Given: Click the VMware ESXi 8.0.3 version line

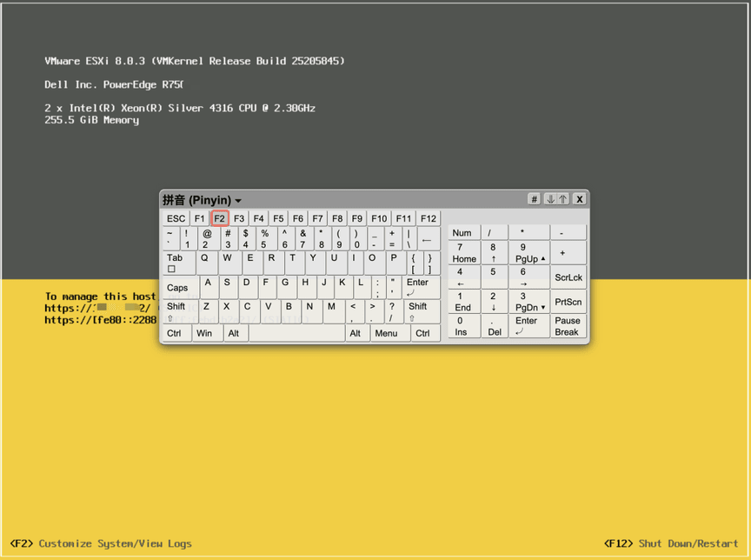Looking at the screenshot, I should point(195,61).
